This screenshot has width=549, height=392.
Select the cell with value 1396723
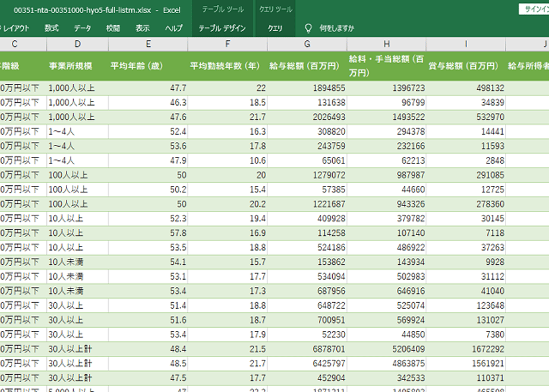point(387,88)
